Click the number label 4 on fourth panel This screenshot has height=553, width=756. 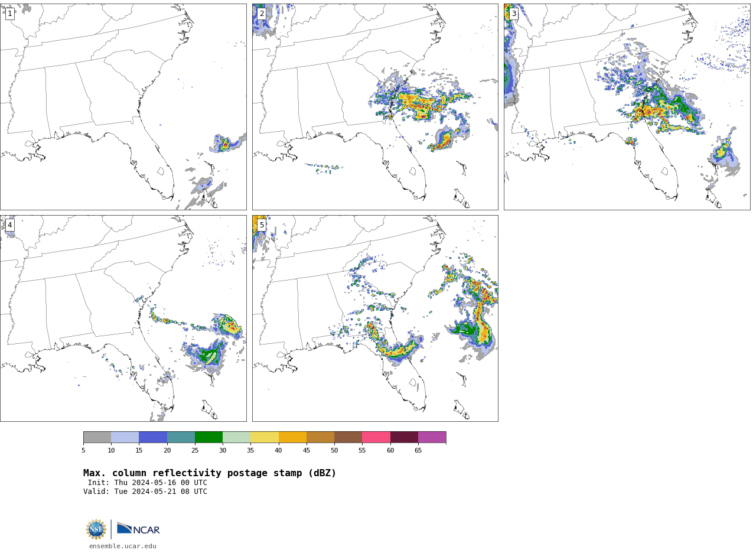(x=9, y=225)
